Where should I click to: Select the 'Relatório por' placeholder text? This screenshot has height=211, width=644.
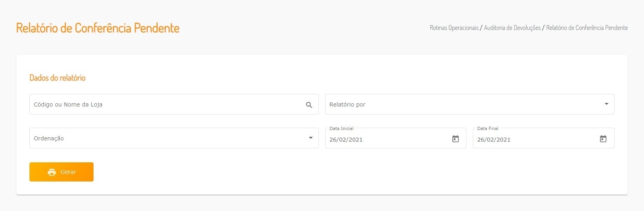(x=347, y=105)
